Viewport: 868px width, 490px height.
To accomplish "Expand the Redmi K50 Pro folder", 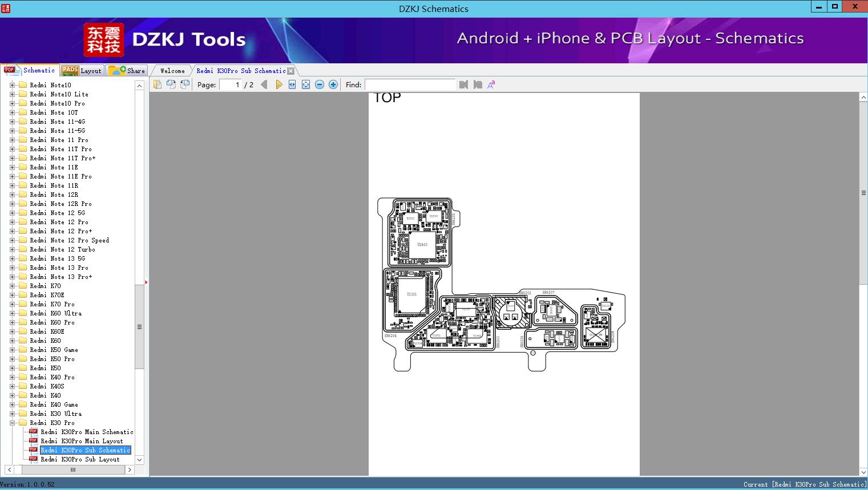I will click(12, 359).
